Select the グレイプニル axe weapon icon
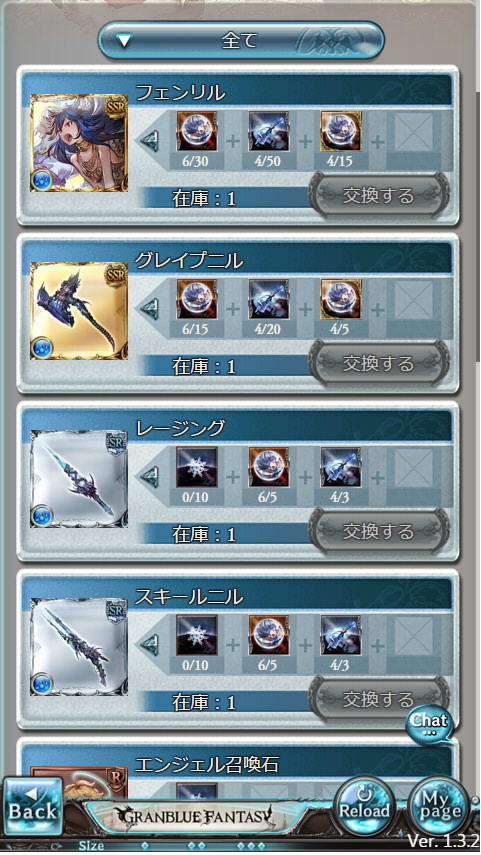The width and height of the screenshot is (481, 855). pyautogui.click(x=79, y=311)
